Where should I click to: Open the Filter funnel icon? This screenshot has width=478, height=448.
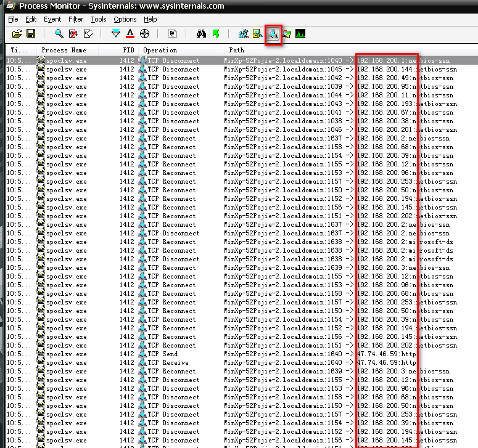(x=116, y=33)
